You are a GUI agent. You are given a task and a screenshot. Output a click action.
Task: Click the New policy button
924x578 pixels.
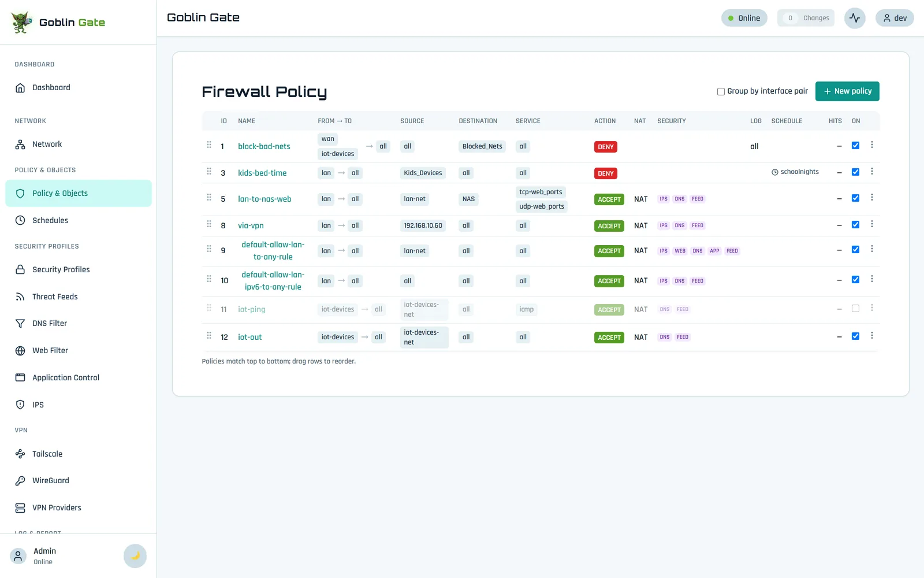click(847, 91)
